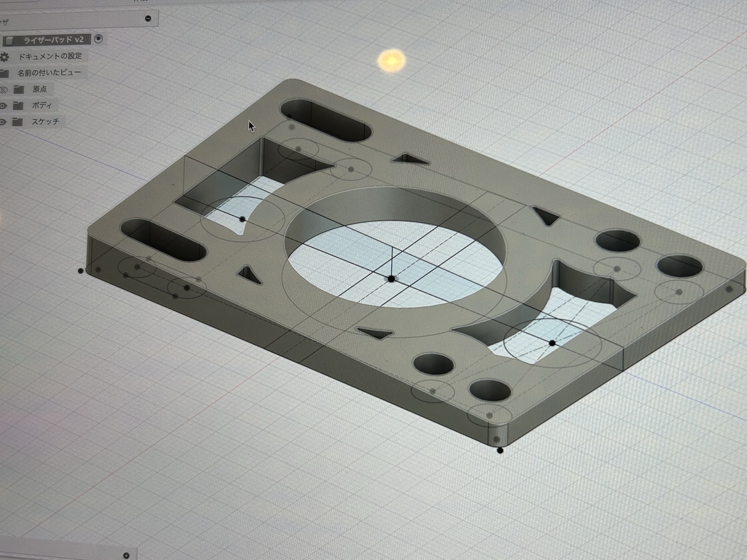Hide the ボディ folder using its eye icon

[x=3, y=106]
